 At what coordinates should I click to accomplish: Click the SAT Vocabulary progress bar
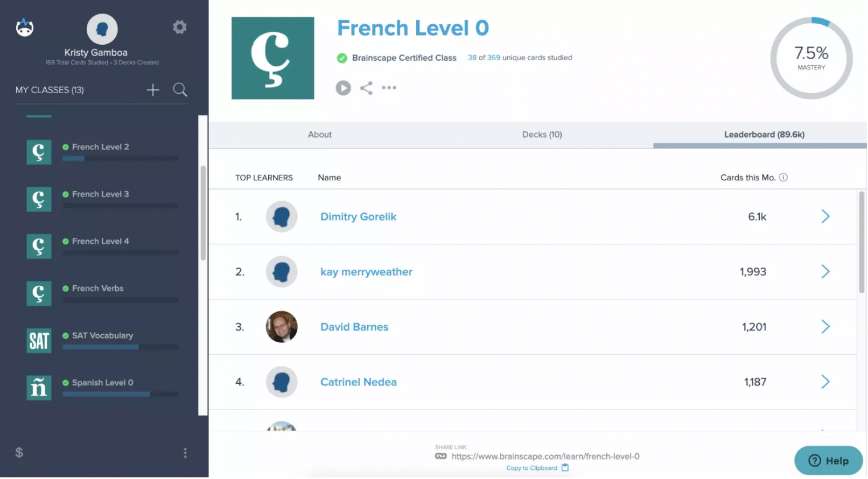click(x=120, y=348)
